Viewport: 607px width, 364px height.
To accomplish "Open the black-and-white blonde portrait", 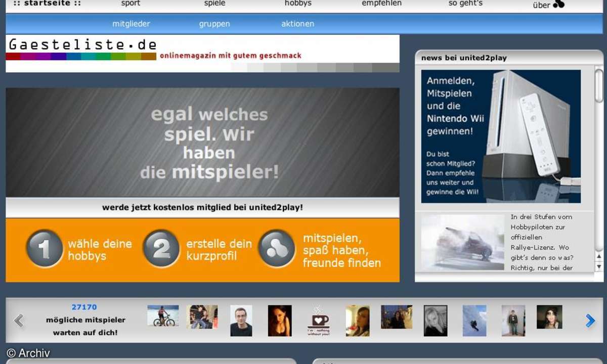I will click(x=436, y=321).
